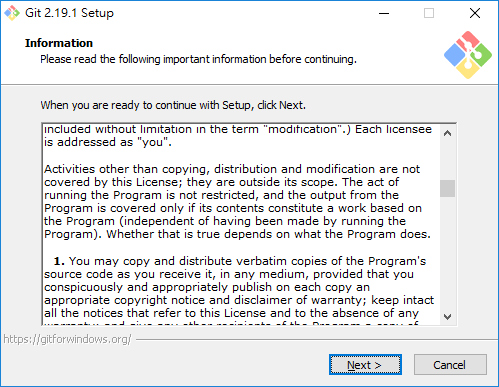Click the "Please read the following important information" text
This screenshot has height=387, width=499.
[x=198, y=59]
